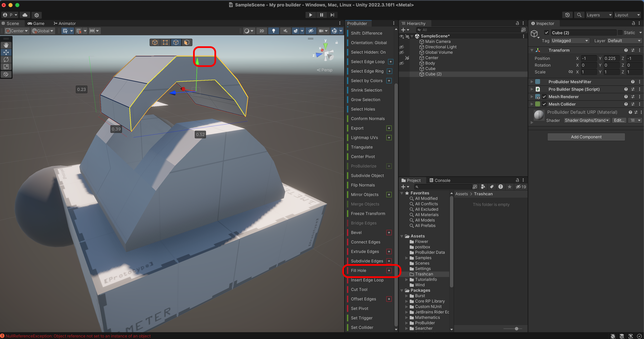Uncheck the Mesh Renderer enabled checkbox
The image size is (644, 339).
click(544, 97)
